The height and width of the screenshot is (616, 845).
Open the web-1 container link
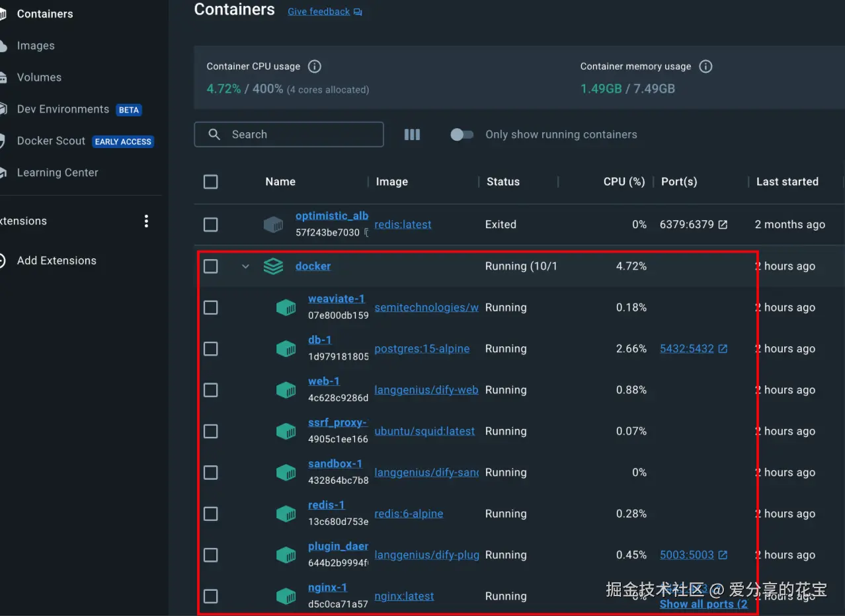324,381
